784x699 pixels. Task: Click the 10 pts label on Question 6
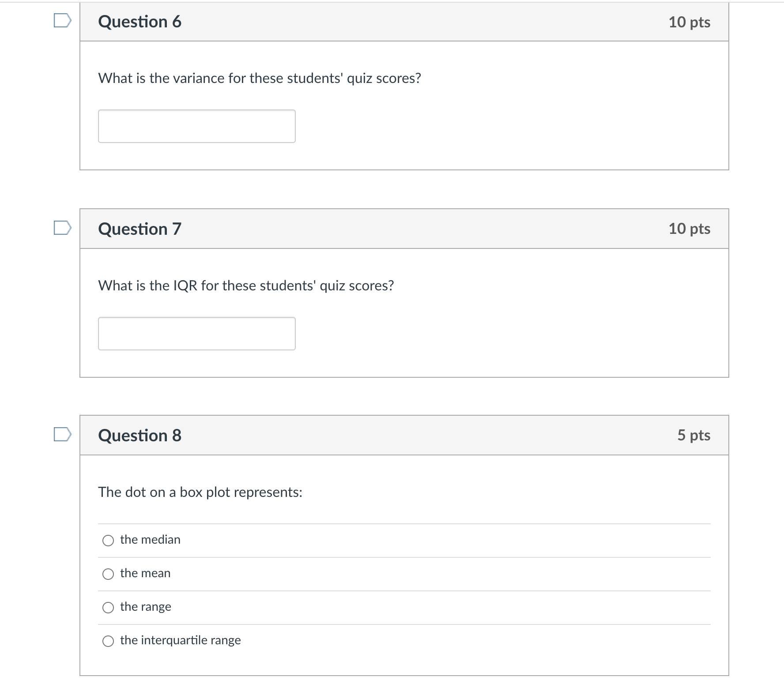[690, 21]
